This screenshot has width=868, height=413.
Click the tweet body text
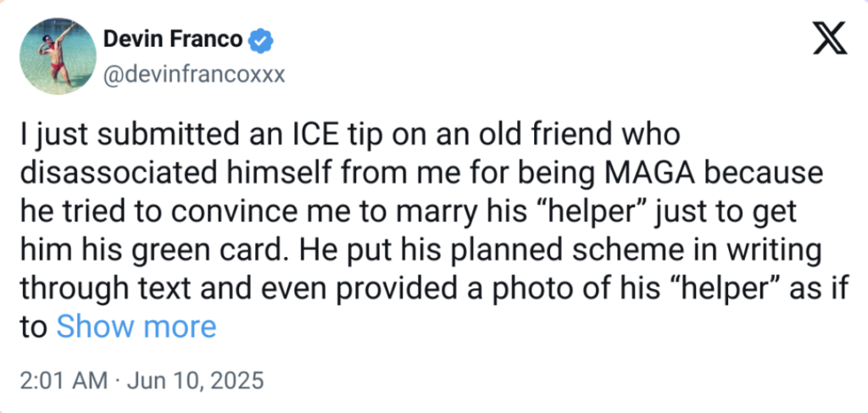pos(434,231)
